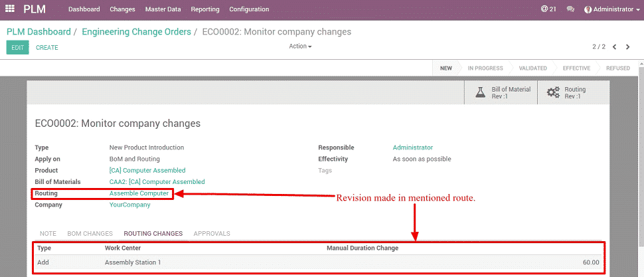Screen dimensions: 644x277
Task: Set the status to In Progress stage
Action: [x=485, y=68]
